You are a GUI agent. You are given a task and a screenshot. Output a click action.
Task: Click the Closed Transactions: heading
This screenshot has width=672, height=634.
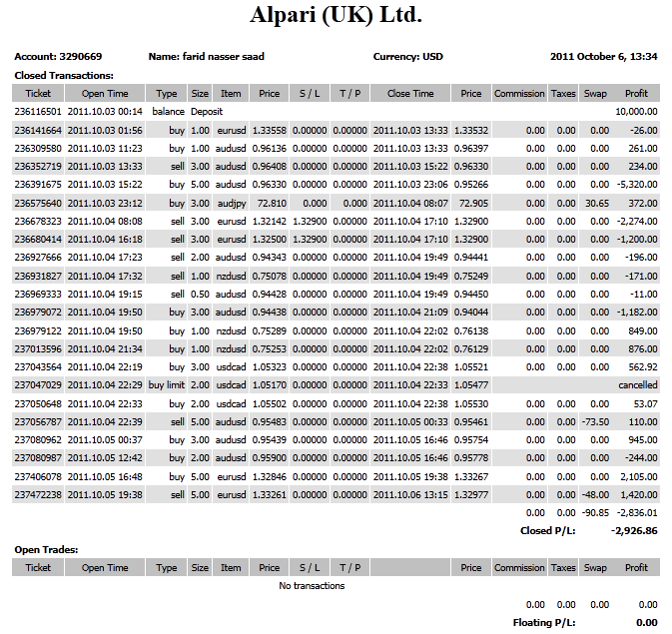point(64,76)
